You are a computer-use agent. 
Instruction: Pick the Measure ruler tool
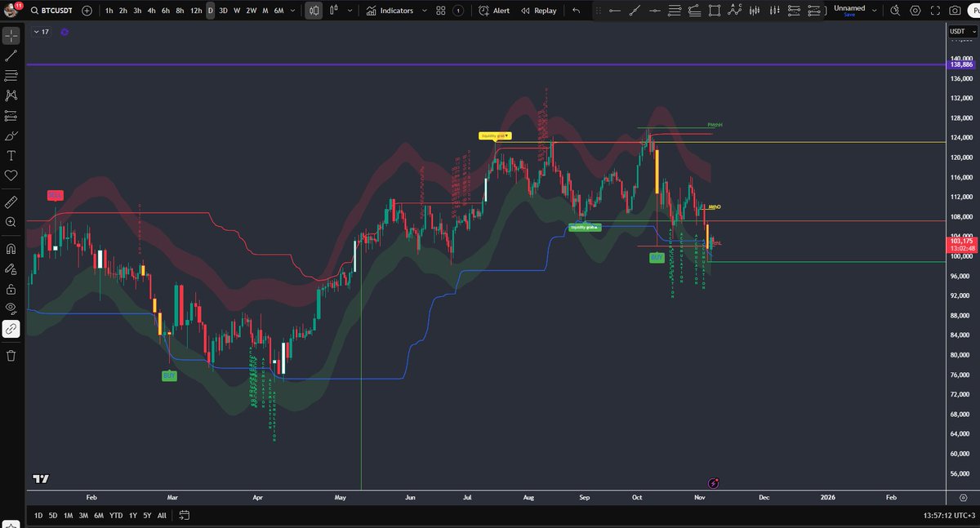tap(11, 202)
